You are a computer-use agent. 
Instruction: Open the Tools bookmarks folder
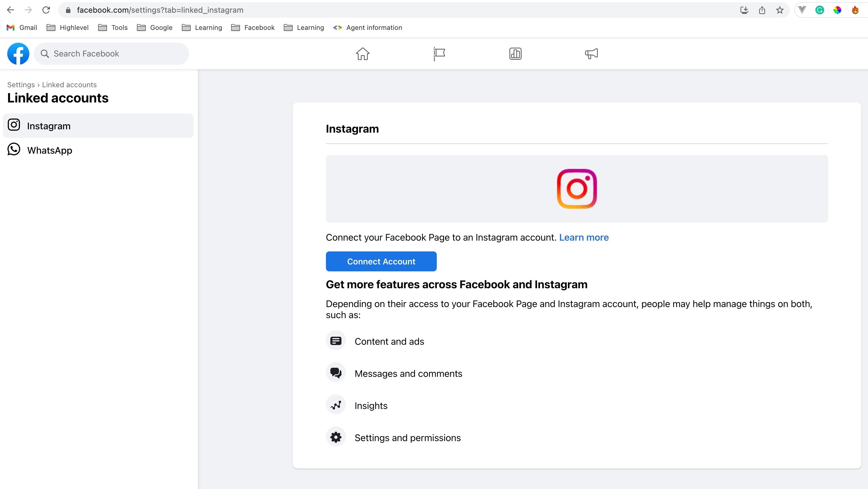click(x=113, y=28)
